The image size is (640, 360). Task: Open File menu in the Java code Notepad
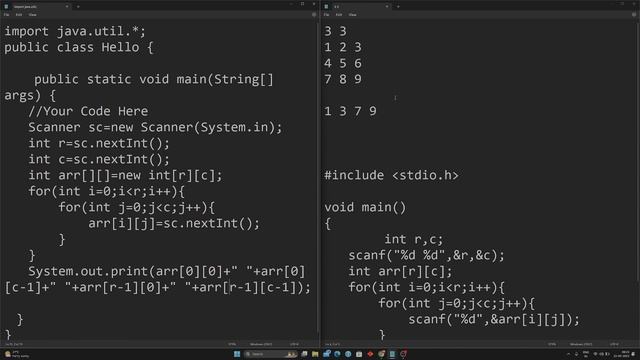[x=7, y=15]
